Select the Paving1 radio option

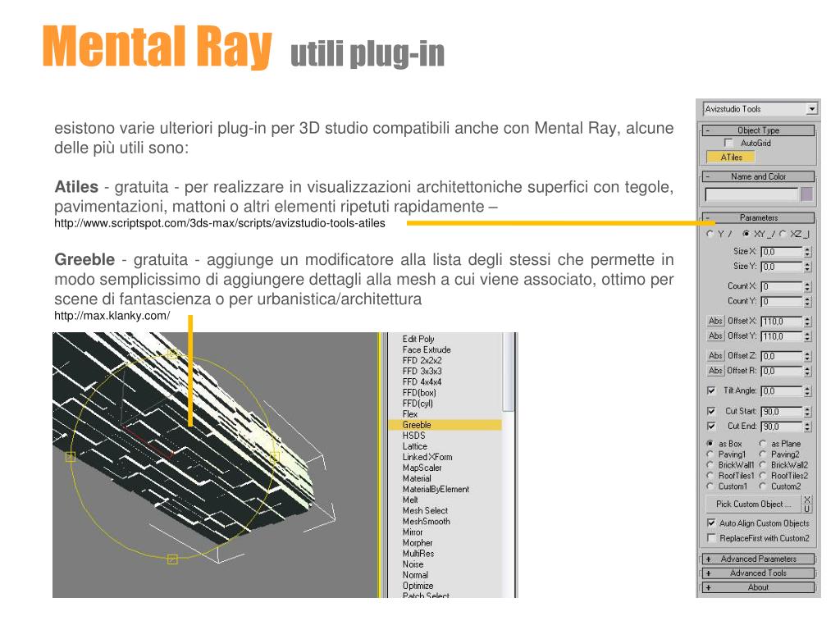(710, 454)
